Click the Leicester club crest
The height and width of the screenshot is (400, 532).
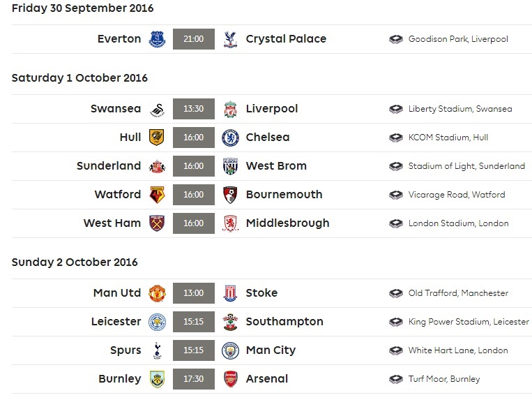(157, 322)
